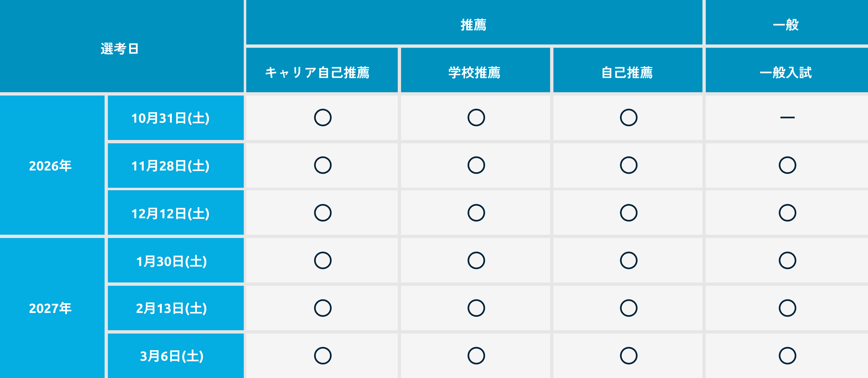Click the dash for 10月31日 一般入試
Image resolution: width=868 pixels, height=378 pixels.
point(787,117)
